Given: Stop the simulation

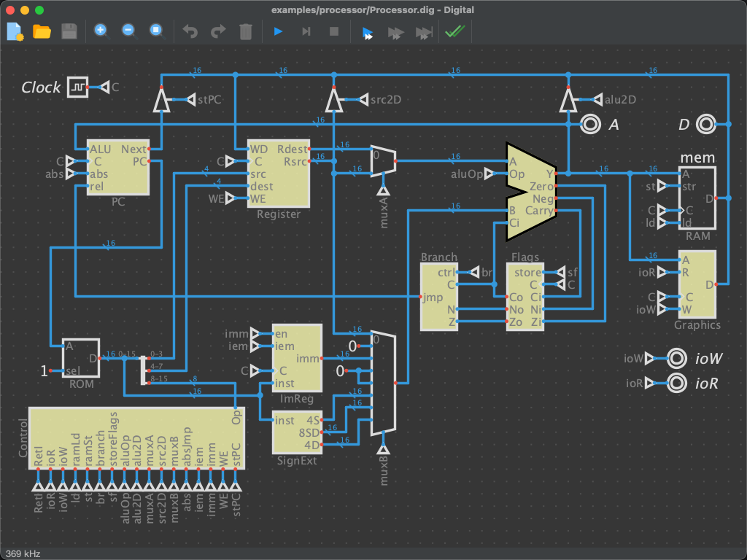Looking at the screenshot, I should [x=334, y=31].
